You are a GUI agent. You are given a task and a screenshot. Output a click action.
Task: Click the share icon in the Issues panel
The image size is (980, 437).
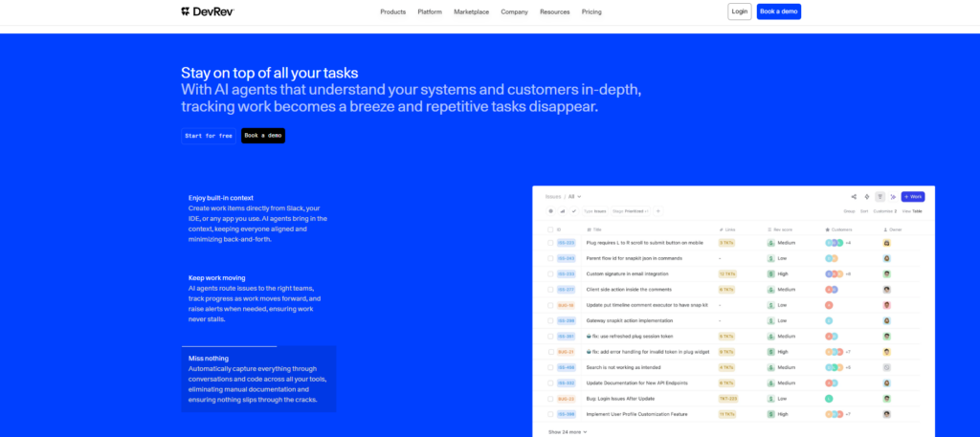(x=854, y=197)
